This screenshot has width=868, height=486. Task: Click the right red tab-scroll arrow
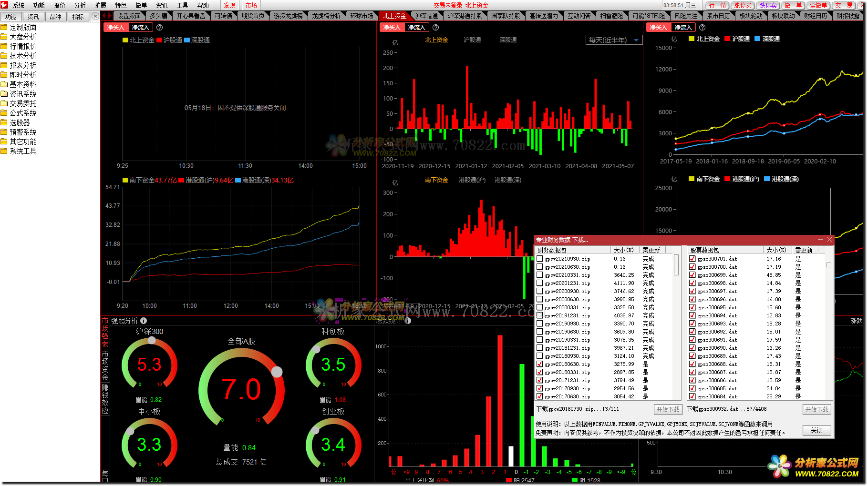point(110,16)
